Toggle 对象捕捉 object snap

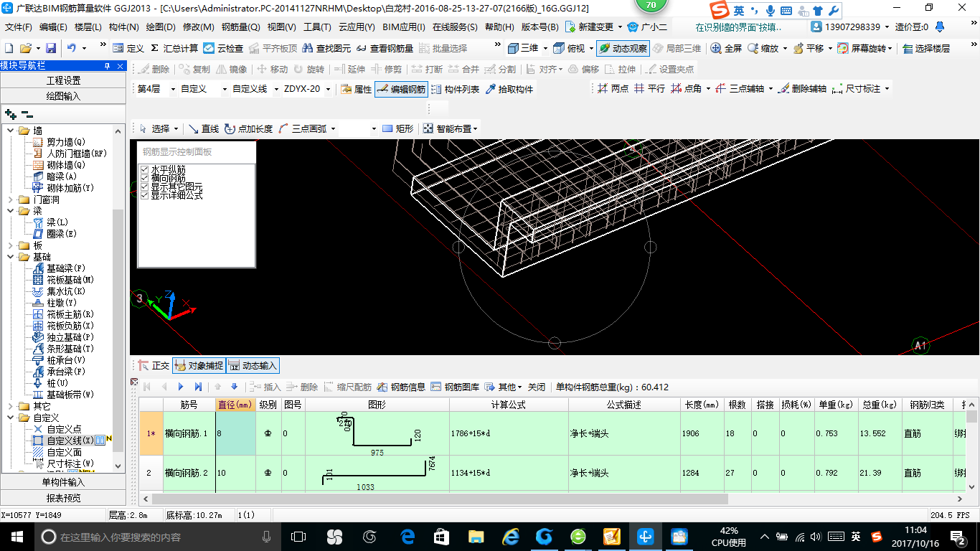point(199,365)
